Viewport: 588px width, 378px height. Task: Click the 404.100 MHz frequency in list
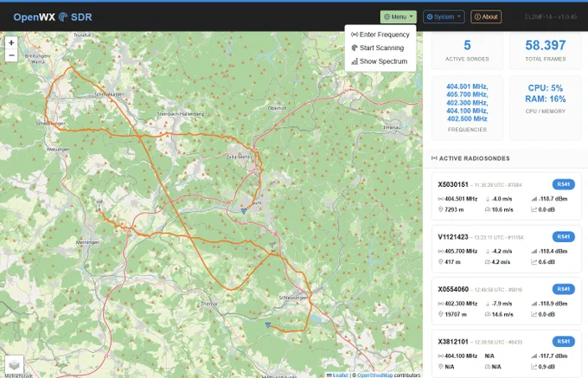pyautogui.click(x=467, y=111)
